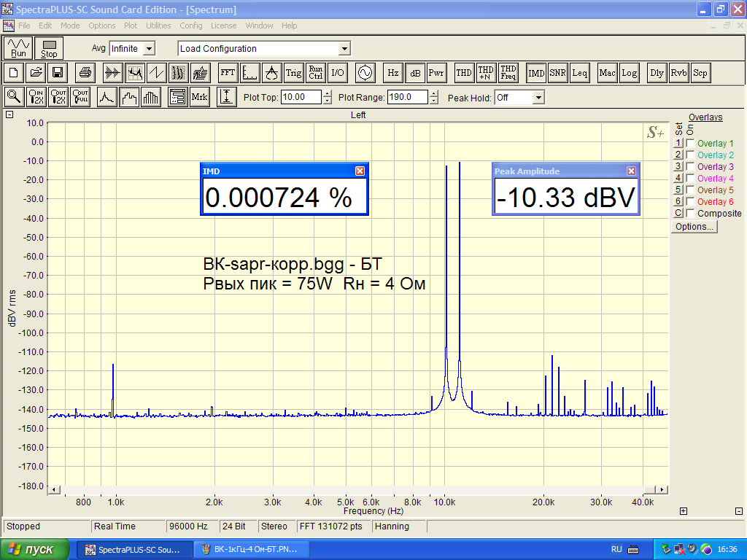
Task: Click the Windows пуск start button
Action: [x=35, y=549]
